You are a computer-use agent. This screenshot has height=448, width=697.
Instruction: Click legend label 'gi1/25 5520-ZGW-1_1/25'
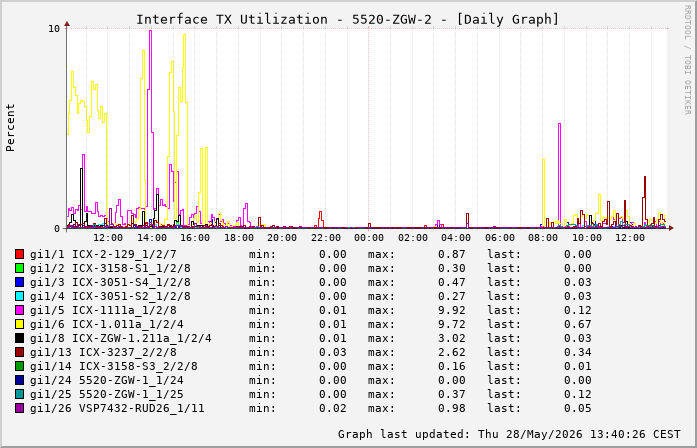(107, 394)
